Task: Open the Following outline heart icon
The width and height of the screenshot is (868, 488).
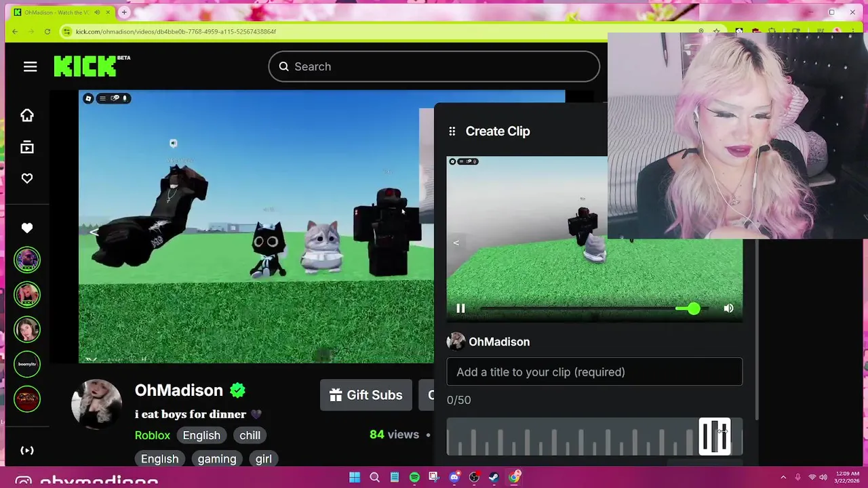Action: [27, 178]
